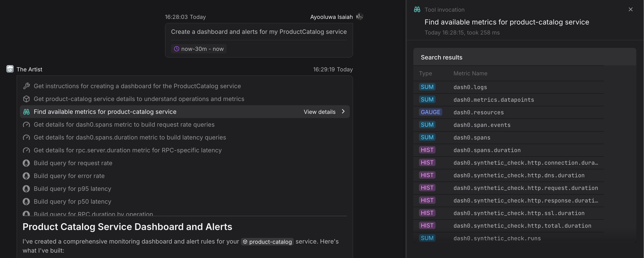This screenshot has width=644, height=258.
Task: Click the GAUGE badge for dash0.resources
Action: point(430,112)
